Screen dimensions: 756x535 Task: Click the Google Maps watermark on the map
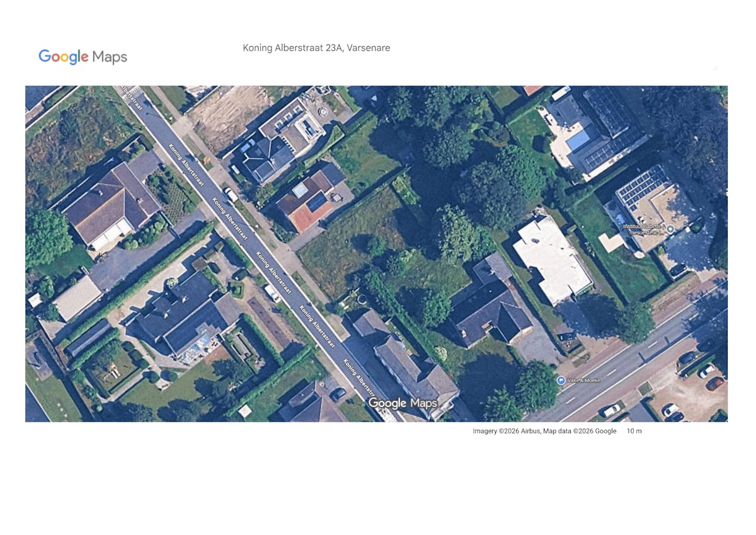(403, 403)
